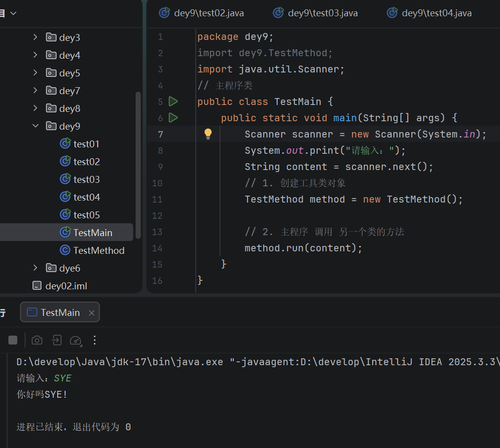Expand the dey8 folder
The image size is (500, 448).
coord(36,108)
